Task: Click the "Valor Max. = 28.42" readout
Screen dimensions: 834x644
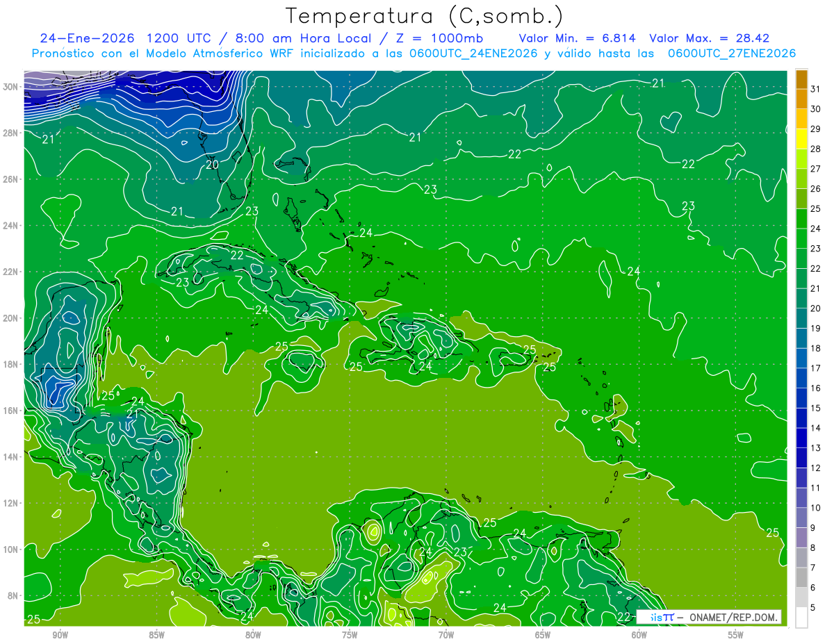Action: pyautogui.click(x=709, y=38)
